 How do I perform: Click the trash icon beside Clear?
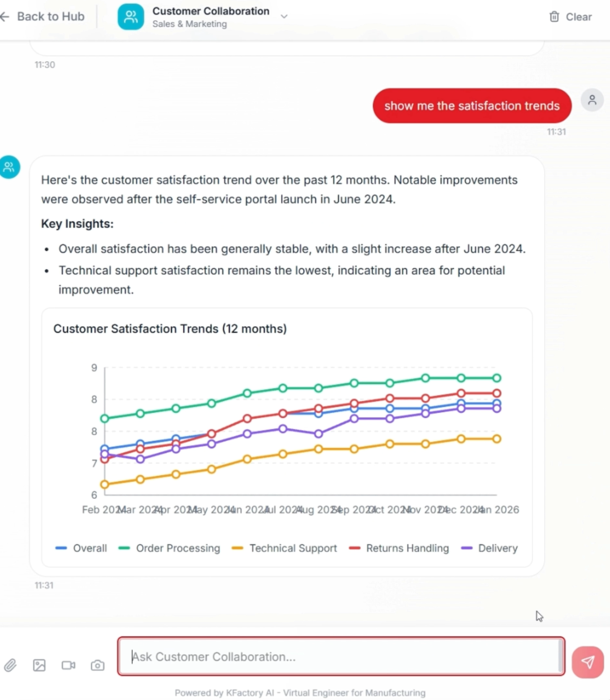(x=554, y=16)
